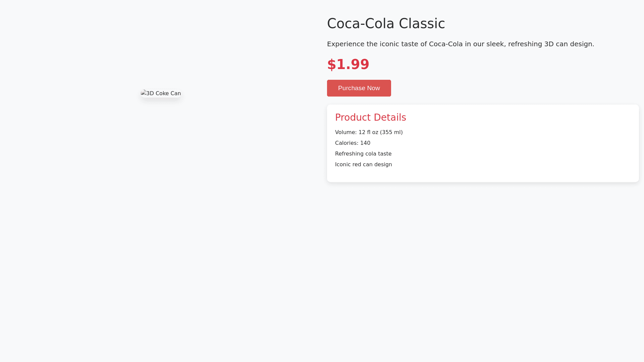Click the Coca-Cola Classic page title
This screenshot has width=644, height=362.
[x=386, y=23]
